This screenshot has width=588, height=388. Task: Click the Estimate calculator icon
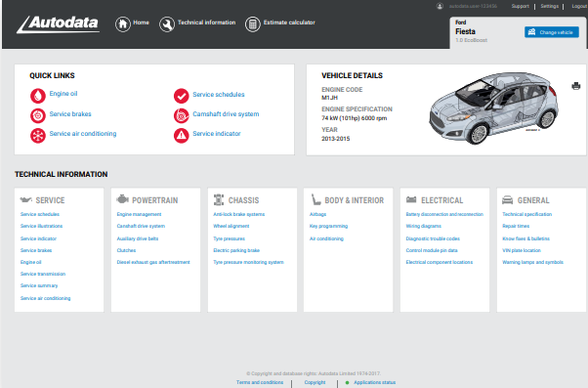[x=253, y=24]
